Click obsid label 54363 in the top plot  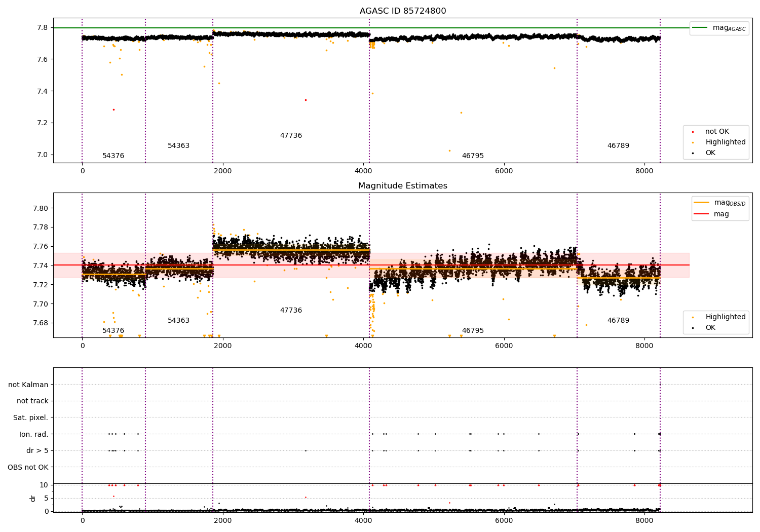pos(178,146)
